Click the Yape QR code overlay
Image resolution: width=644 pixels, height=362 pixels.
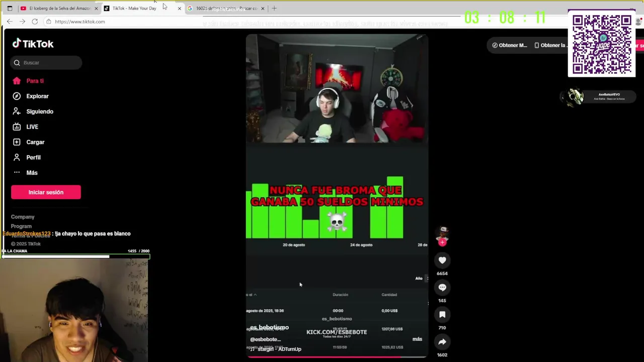(x=602, y=44)
